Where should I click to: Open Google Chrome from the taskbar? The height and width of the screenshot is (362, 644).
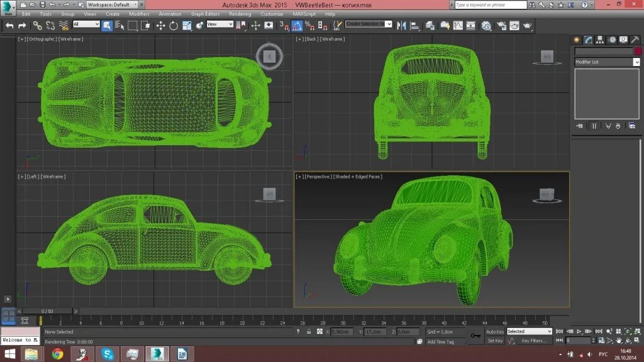click(57, 354)
